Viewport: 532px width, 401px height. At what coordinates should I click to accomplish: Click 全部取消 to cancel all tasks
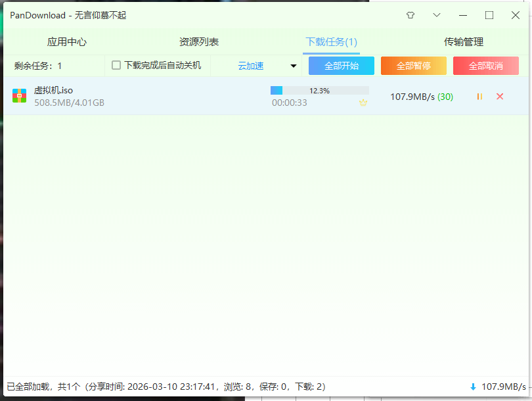(x=485, y=66)
